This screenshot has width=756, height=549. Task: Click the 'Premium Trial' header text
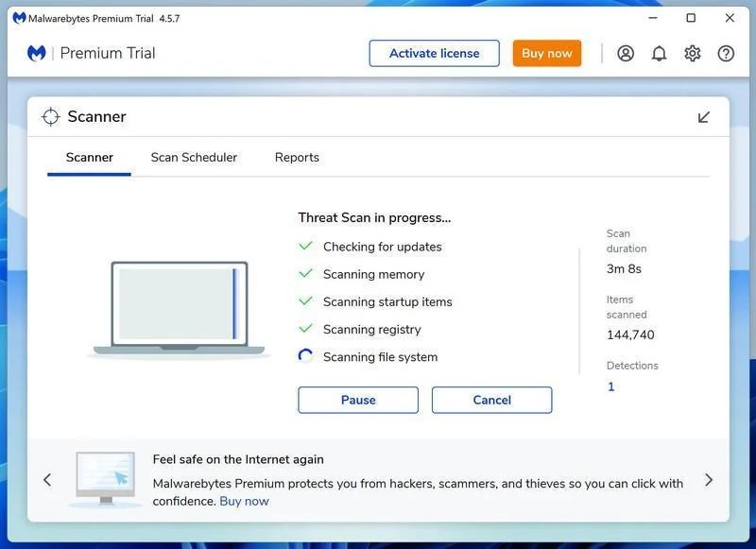coord(108,53)
